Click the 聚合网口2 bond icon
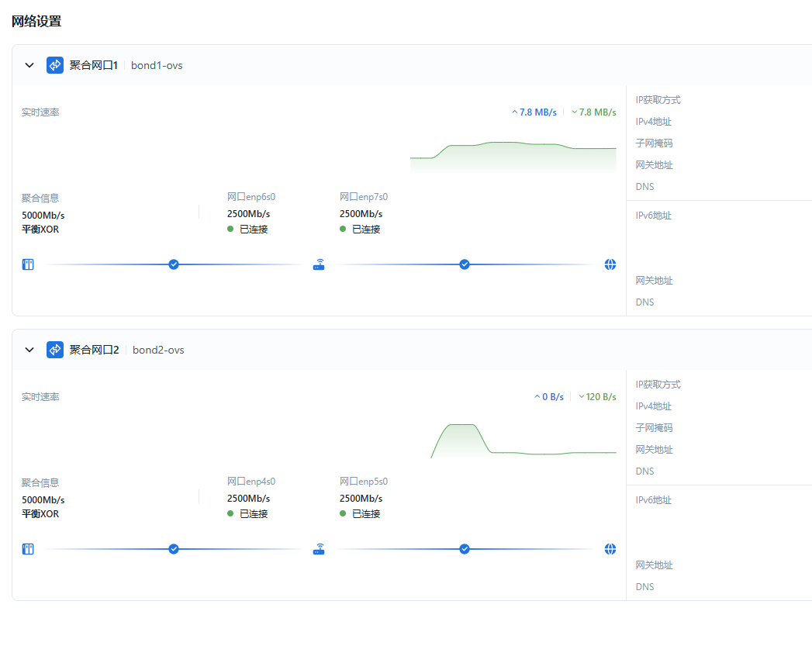 coord(55,350)
